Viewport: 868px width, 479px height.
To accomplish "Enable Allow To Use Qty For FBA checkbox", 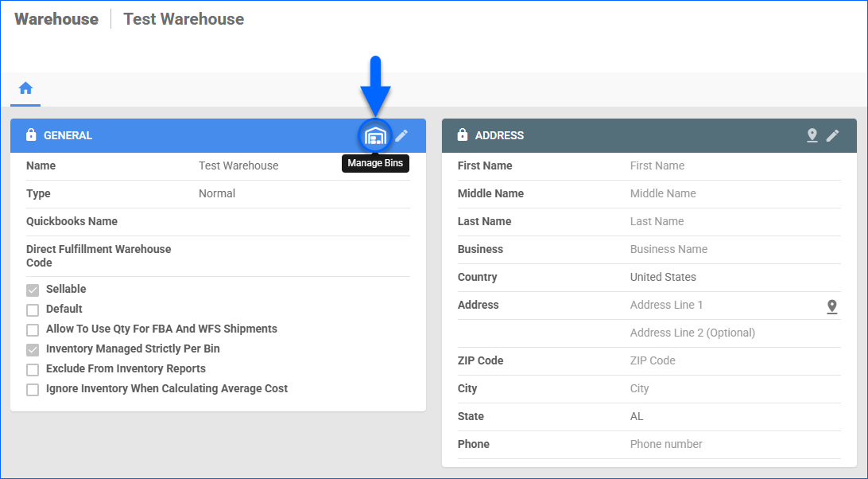I will [x=33, y=329].
